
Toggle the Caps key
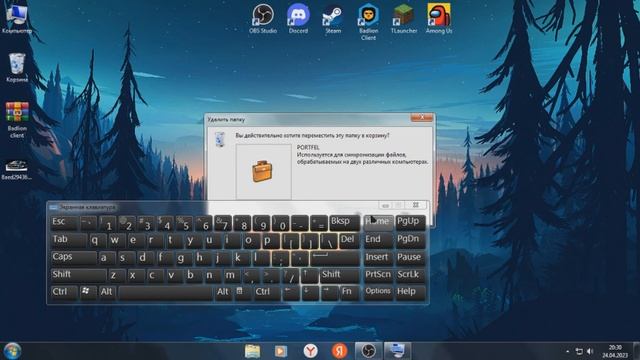74,258
